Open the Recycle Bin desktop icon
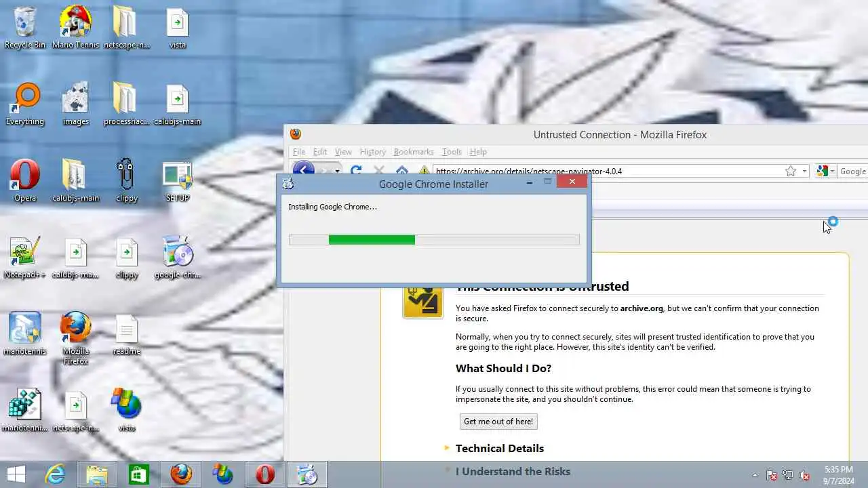The height and width of the screenshot is (488, 868). tap(25, 27)
